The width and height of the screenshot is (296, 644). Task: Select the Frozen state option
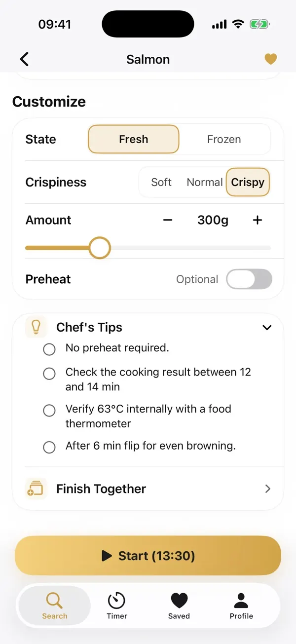tap(224, 139)
